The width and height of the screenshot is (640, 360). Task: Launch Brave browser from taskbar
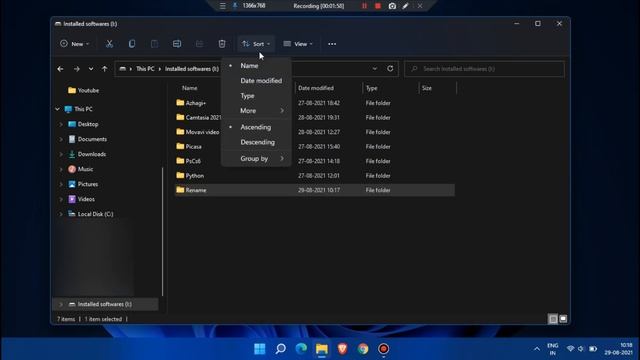342,349
